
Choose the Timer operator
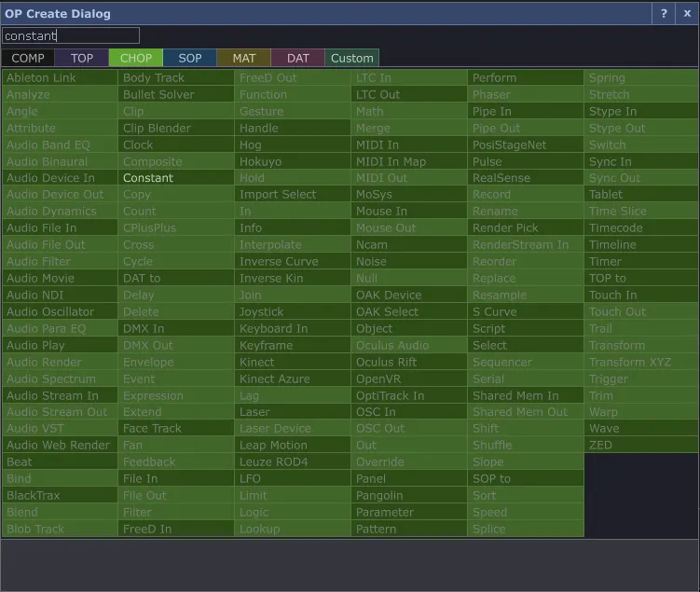pos(641,261)
